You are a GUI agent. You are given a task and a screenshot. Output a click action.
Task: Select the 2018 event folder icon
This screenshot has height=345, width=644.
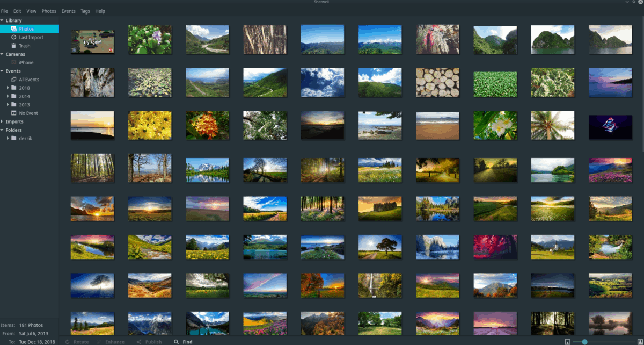[x=14, y=88]
